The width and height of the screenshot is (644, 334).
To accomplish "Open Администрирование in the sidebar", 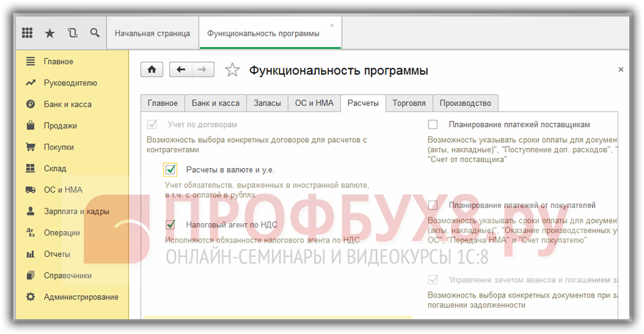I will pyautogui.click(x=81, y=297).
